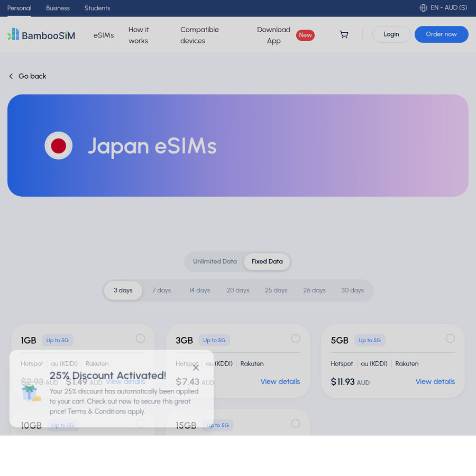Click the Login button

tap(391, 34)
